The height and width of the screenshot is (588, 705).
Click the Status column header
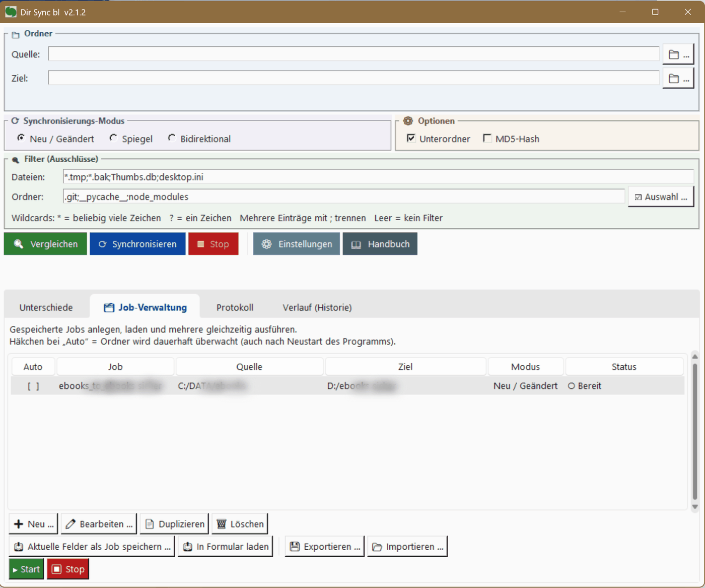(x=624, y=367)
